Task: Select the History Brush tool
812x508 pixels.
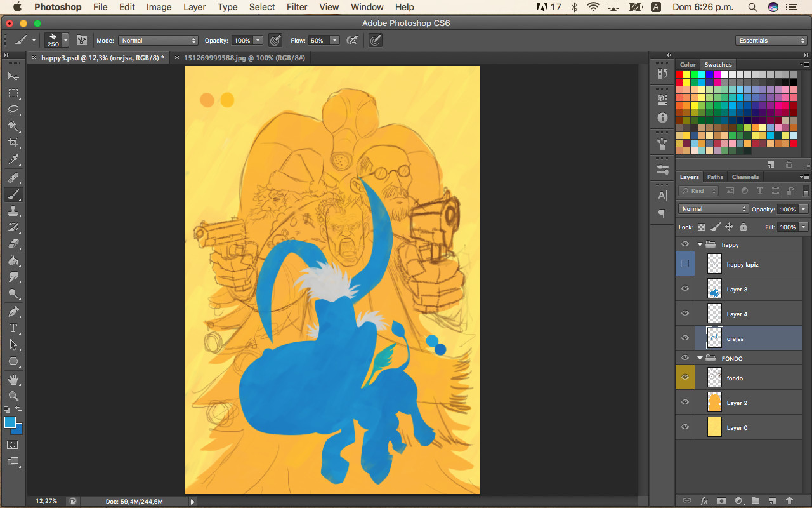Action: [x=13, y=227]
